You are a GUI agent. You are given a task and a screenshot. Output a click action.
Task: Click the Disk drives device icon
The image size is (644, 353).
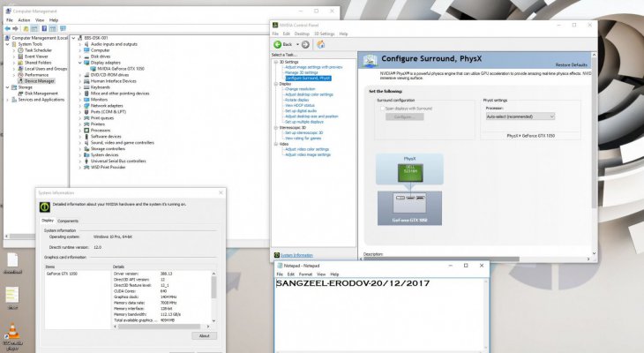[x=86, y=56]
